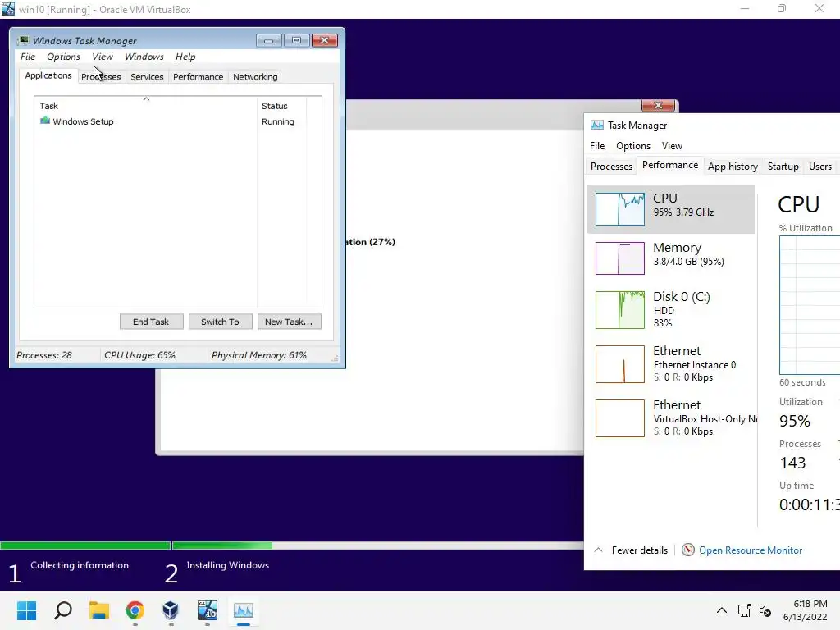Switch to Processes tab in Windows Task Manager
840x630 pixels.
(101, 77)
